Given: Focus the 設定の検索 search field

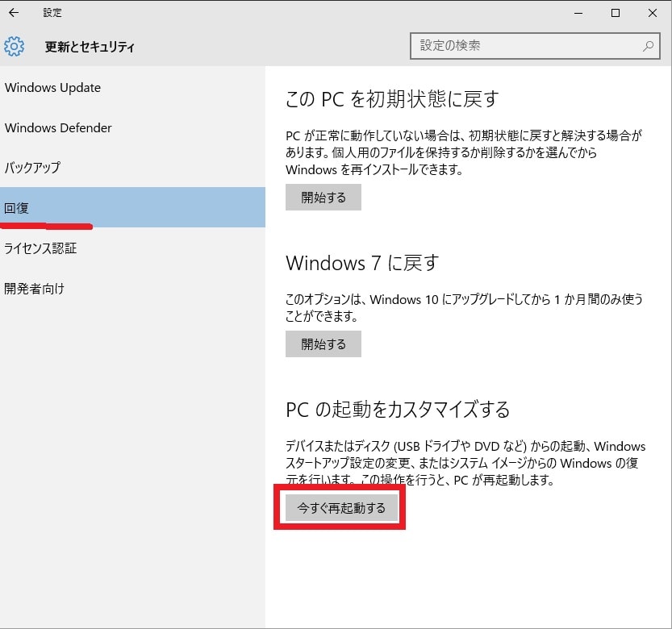Looking at the screenshot, I should [535, 46].
